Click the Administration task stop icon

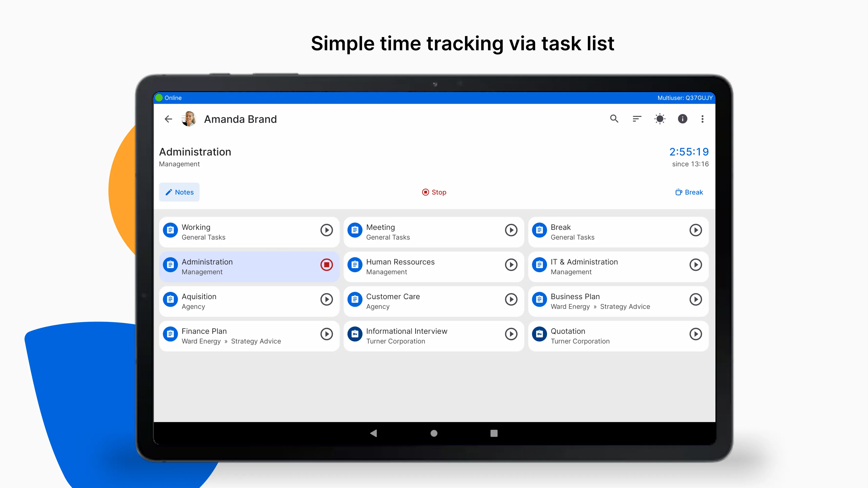pos(327,264)
